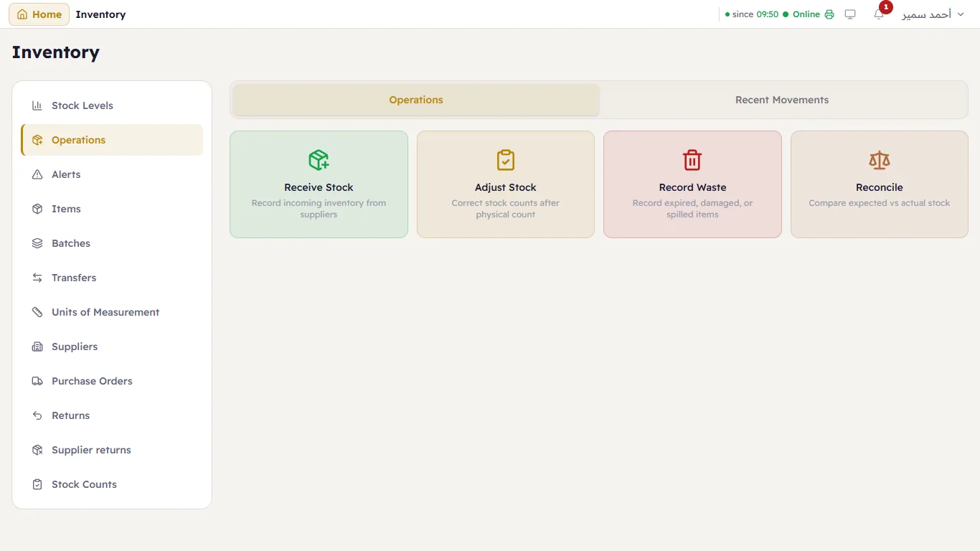Click the Stock Levels bar chart icon
Viewport: 980px width, 551px height.
pyautogui.click(x=37, y=105)
